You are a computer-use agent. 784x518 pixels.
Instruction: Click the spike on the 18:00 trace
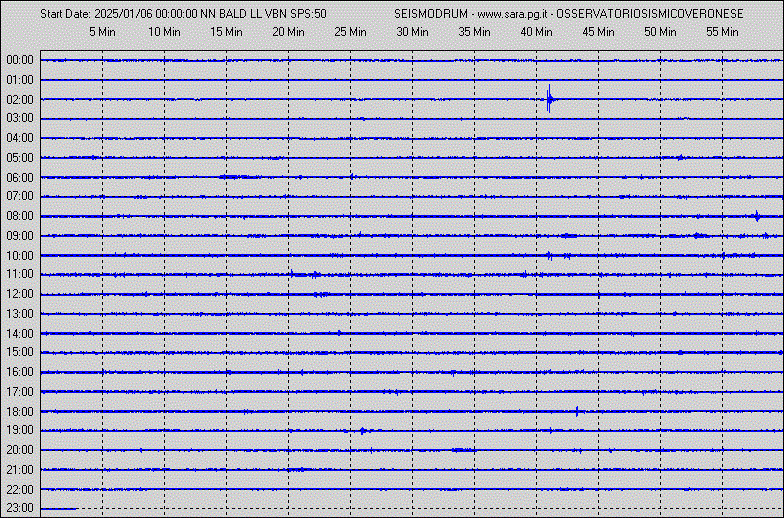578,412
